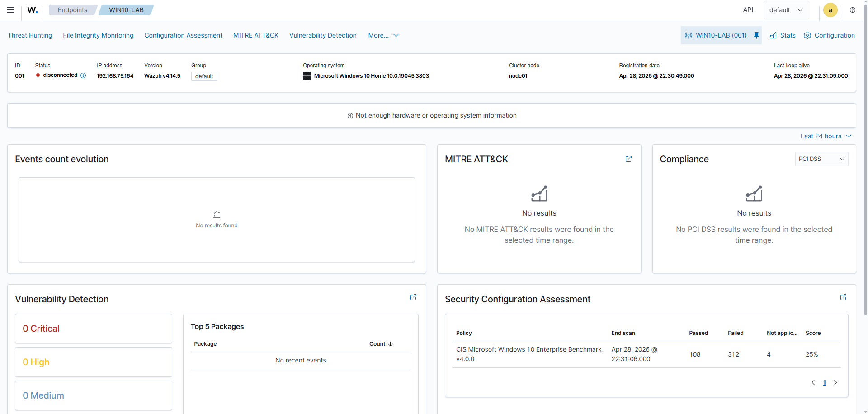Viewport: 868px width, 414px height.
Task: Click the passed count 108
Action: [695, 354]
